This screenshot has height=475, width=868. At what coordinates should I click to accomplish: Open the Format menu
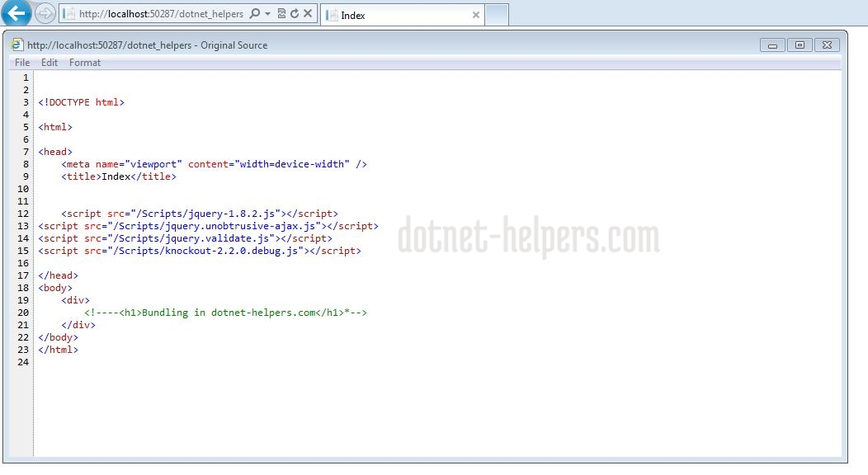coord(84,63)
